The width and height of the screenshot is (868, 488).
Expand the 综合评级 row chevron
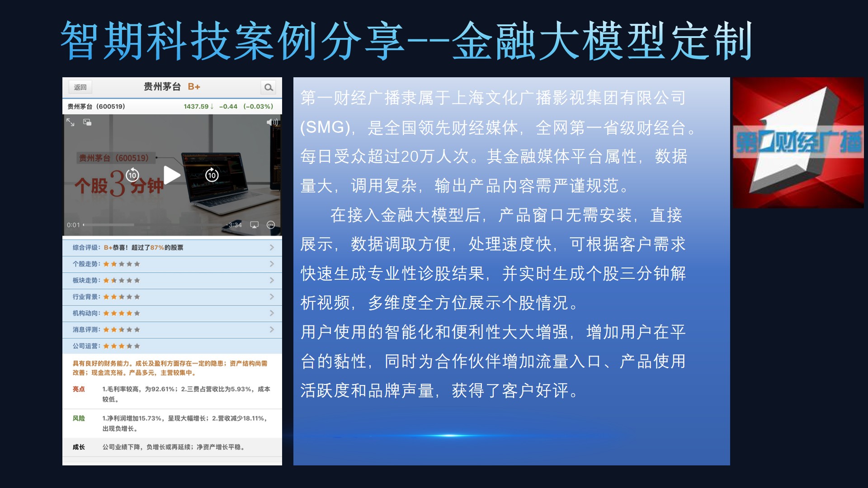coord(272,247)
